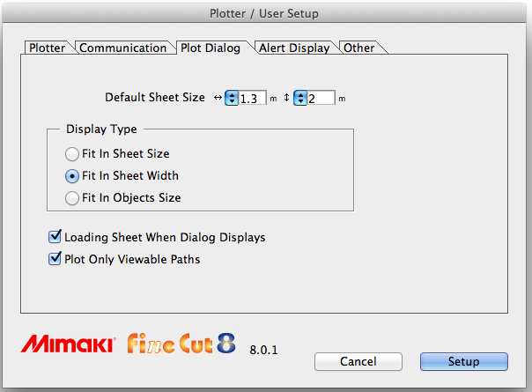Open the Communication tab
Screen dimensions: 532x392
[x=122, y=48]
